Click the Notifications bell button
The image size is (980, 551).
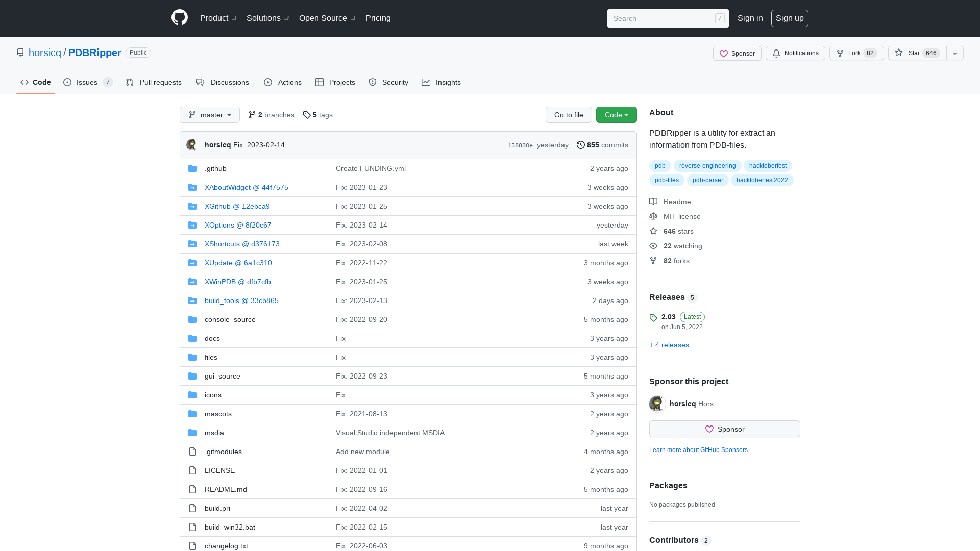[795, 53]
